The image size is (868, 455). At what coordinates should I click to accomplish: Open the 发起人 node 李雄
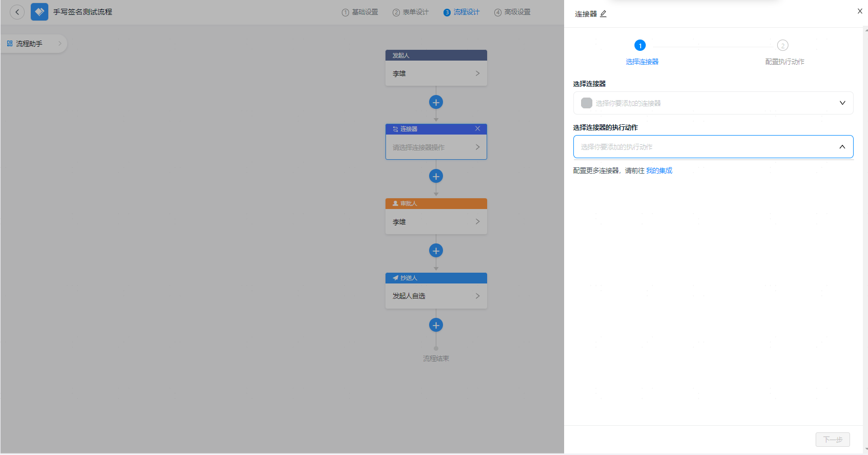pyautogui.click(x=436, y=73)
